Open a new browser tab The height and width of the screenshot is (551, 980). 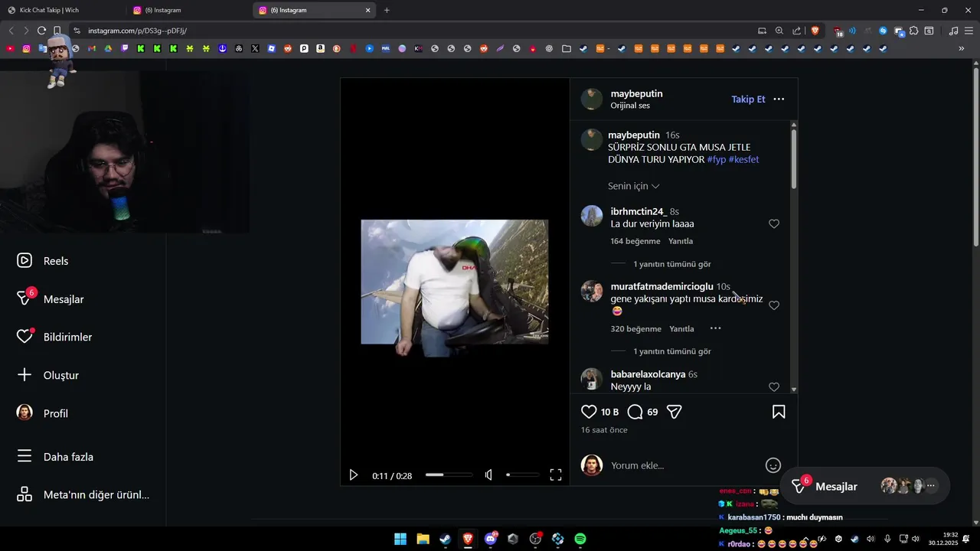click(x=387, y=10)
